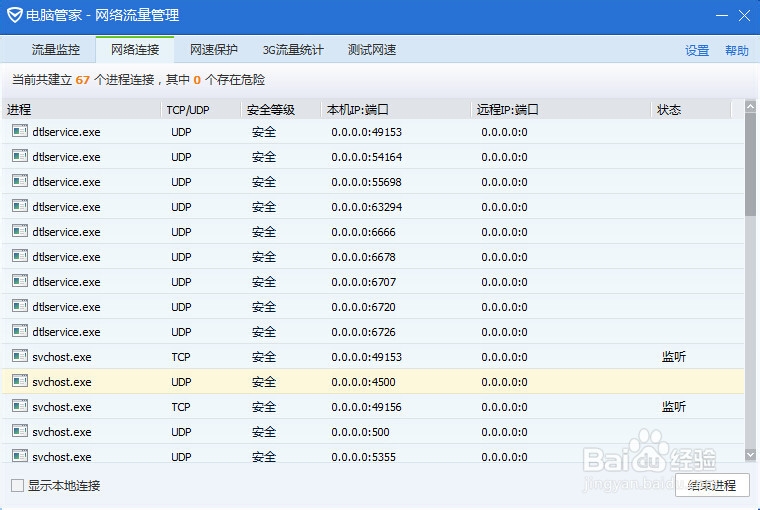Select local address 0.0.0.0:49156
Viewport: 760px width, 510px height.
click(366, 407)
